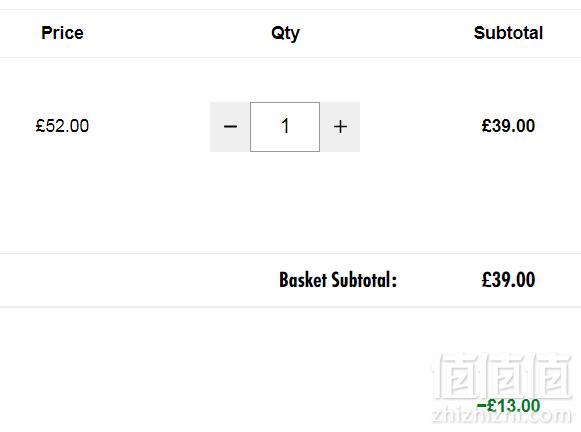Click the quantity input field showing 1
Screen dimensions: 581x432
(285, 127)
